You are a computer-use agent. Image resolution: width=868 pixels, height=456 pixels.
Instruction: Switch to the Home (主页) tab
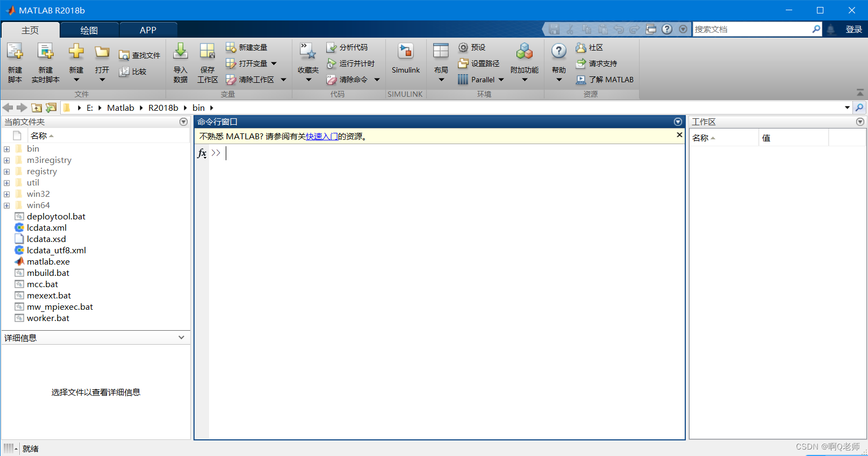(x=30, y=30)
